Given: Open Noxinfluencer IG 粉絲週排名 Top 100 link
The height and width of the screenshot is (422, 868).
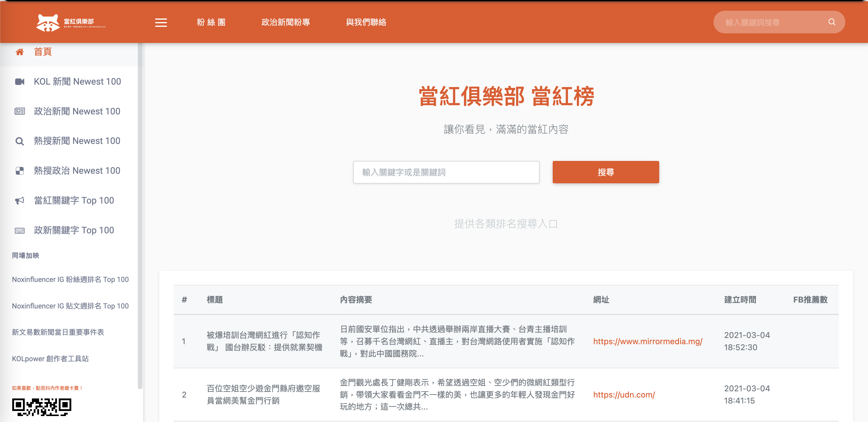Looking at the screenshot, I should (70, 279).
